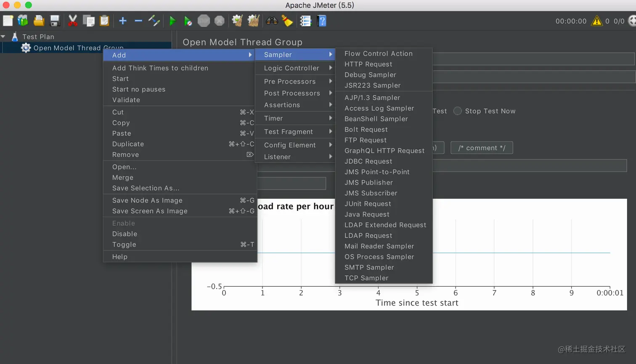Click the Clear results broom icon
The image size is (636, 364).
(237, 21)
